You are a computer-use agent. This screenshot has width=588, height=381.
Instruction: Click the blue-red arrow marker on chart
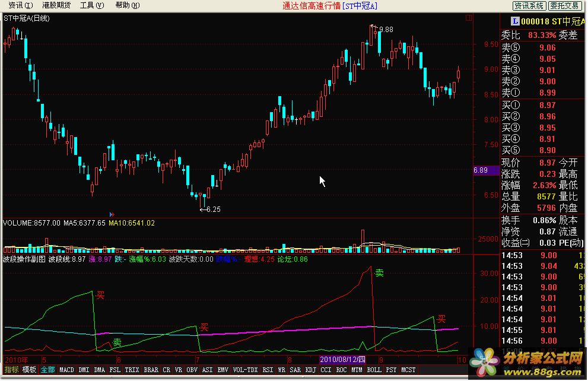[112, 214]
